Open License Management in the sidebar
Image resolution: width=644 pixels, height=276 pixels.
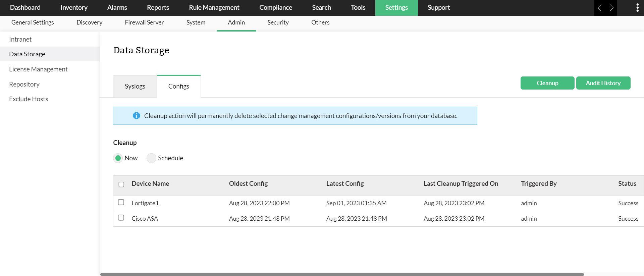[38, 69]
